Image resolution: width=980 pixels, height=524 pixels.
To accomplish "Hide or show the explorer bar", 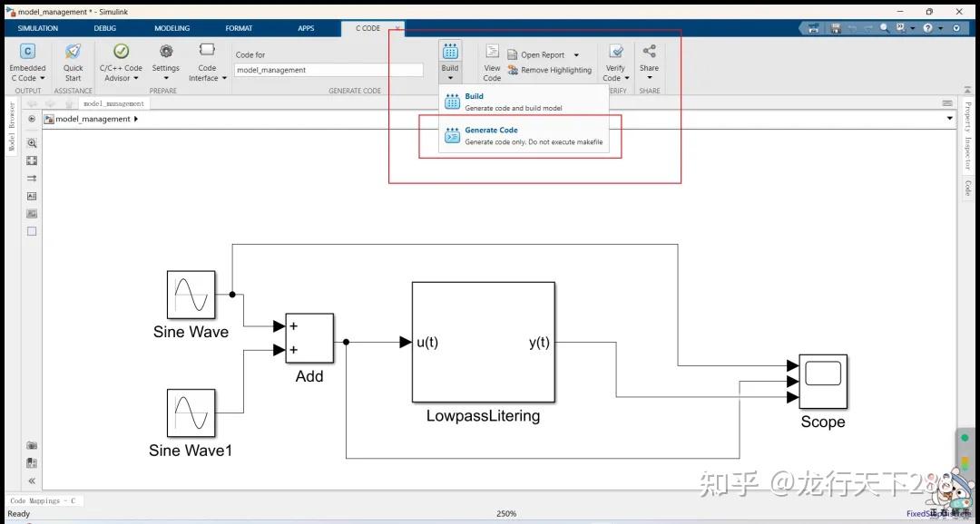I will point(32,119).
